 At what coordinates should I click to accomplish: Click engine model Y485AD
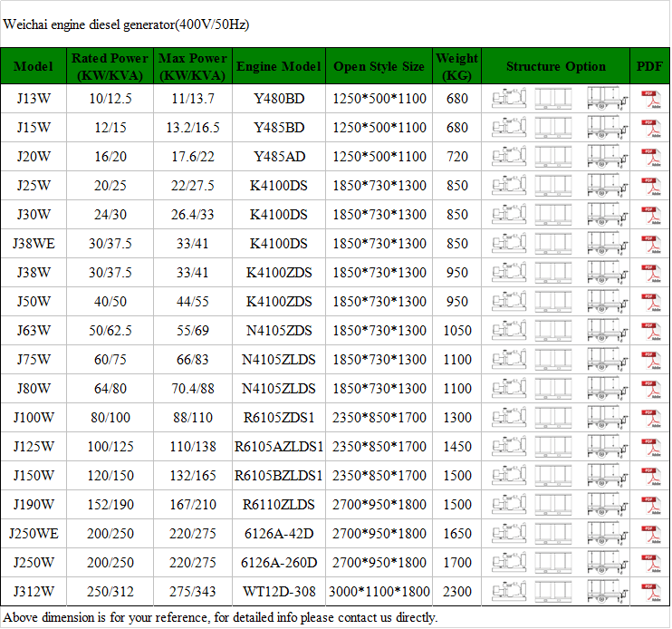279,157
